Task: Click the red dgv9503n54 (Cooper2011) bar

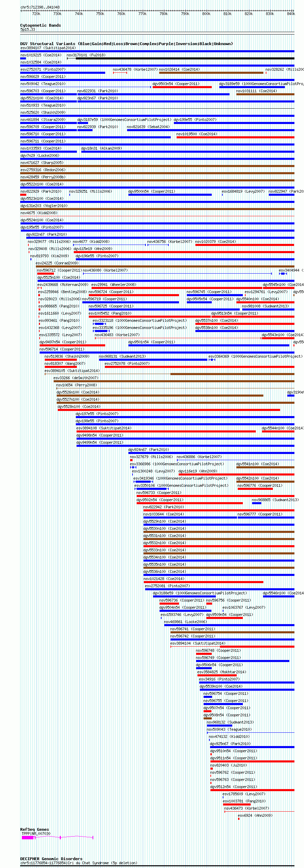Action: click(182, 87)
